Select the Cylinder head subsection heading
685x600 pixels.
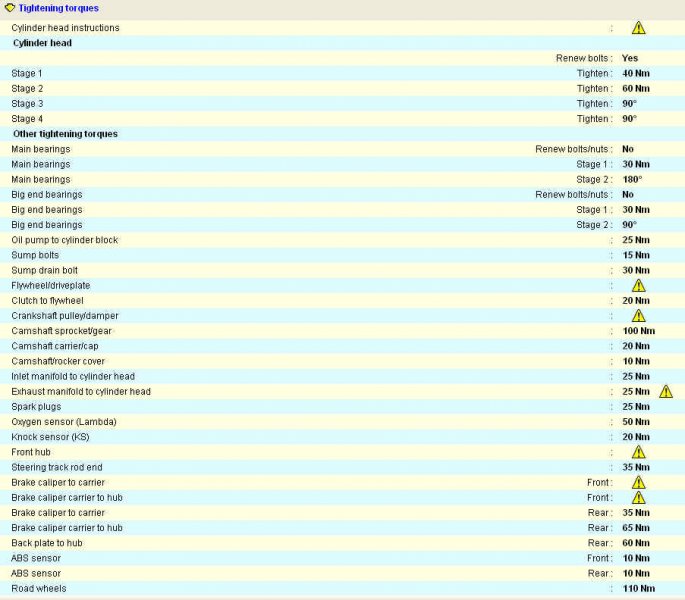click(42, 44)
